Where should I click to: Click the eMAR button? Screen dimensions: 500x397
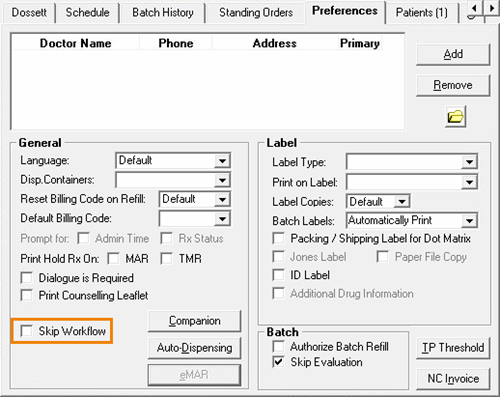point(194,375)
